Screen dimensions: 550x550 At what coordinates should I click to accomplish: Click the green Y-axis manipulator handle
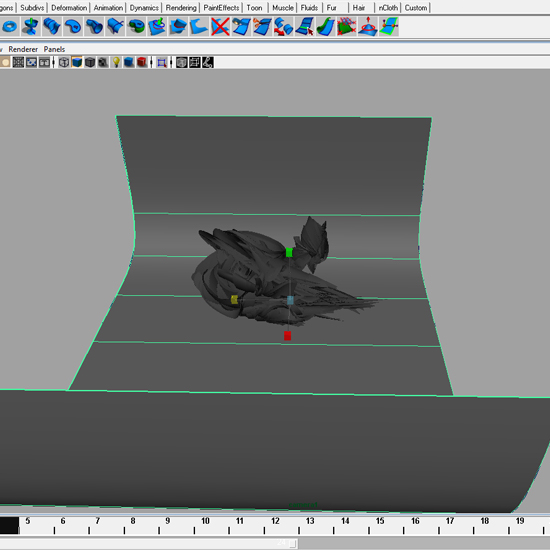(x=289, y=252)
